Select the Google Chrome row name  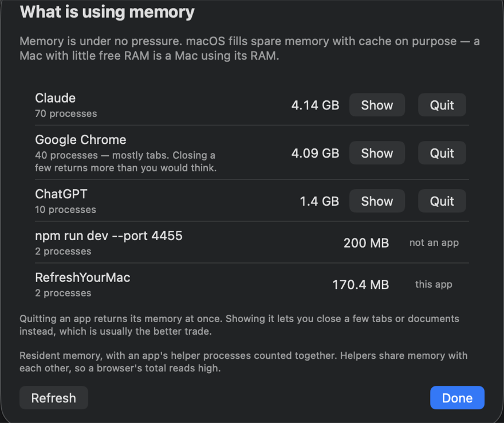pos(80,140)
